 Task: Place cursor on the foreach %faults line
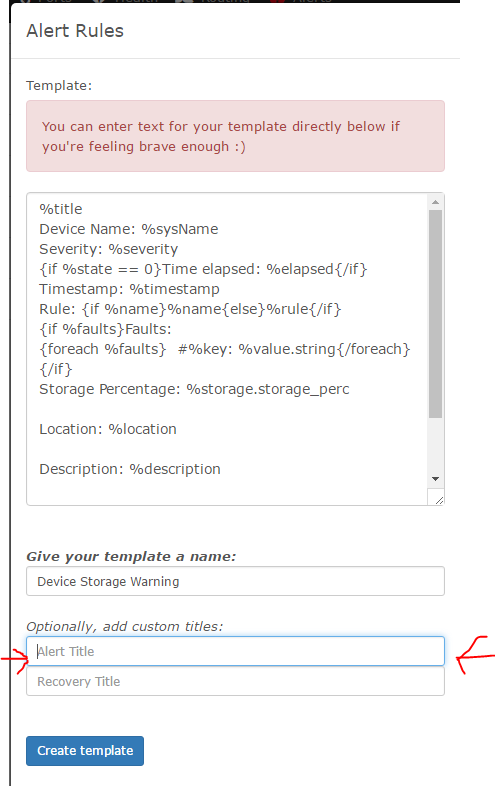[225, 349]
